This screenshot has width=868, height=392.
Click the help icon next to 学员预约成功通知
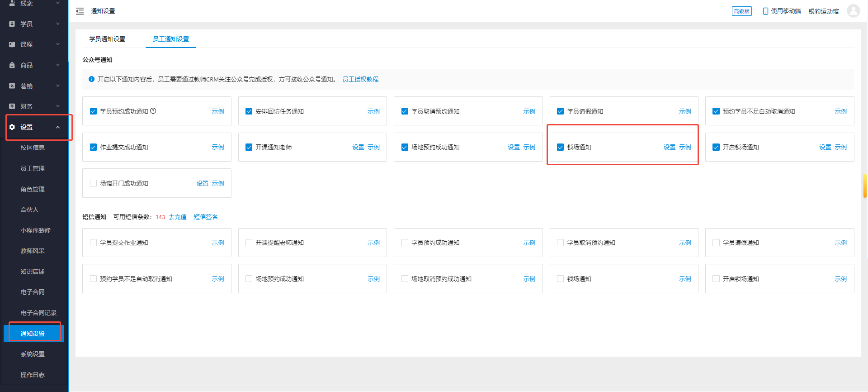153,111
